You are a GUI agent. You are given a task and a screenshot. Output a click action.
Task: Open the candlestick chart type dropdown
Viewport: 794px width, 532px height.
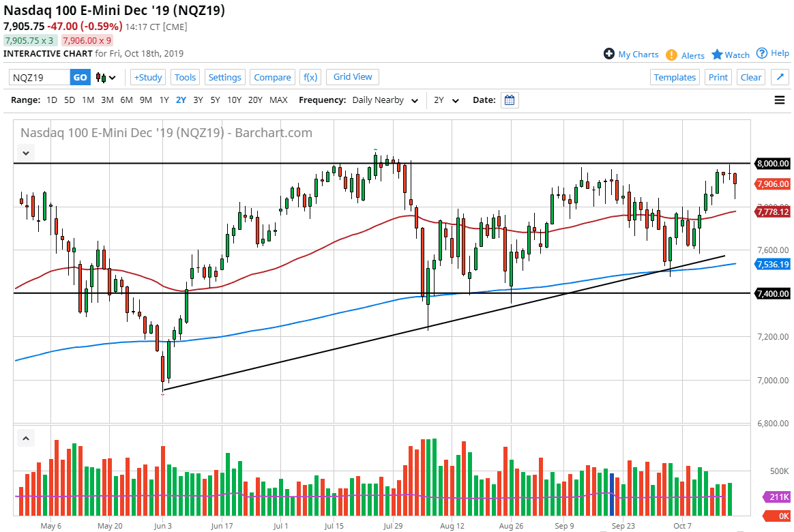point(106,77)
